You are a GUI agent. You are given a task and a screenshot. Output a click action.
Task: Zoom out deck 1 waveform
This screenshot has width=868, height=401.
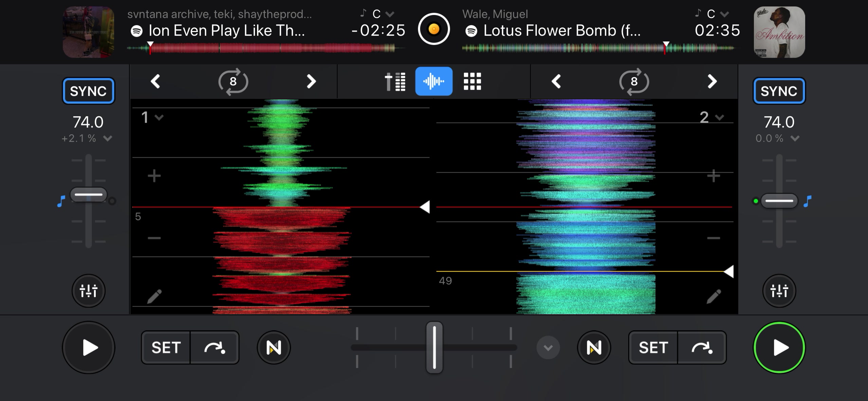[x=154, y=238]
